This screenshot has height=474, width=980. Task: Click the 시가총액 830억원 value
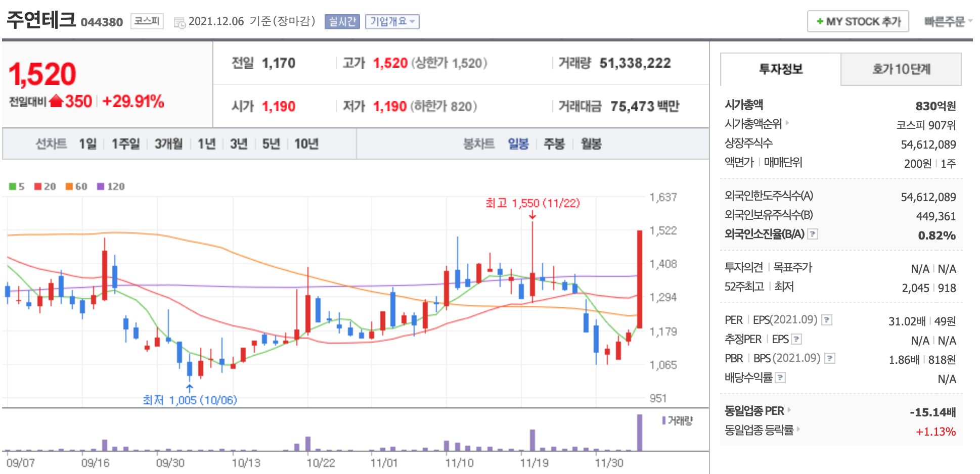(936, 106)
